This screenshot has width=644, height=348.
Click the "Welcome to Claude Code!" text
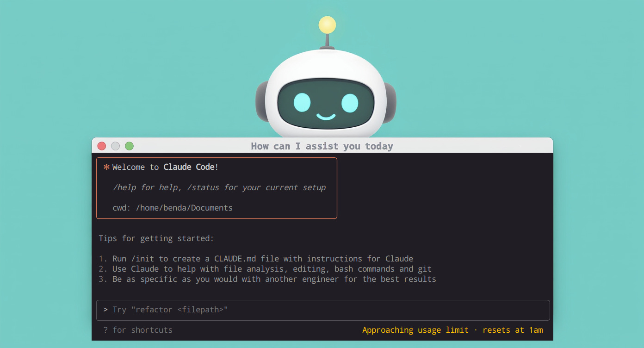[166, 167]
